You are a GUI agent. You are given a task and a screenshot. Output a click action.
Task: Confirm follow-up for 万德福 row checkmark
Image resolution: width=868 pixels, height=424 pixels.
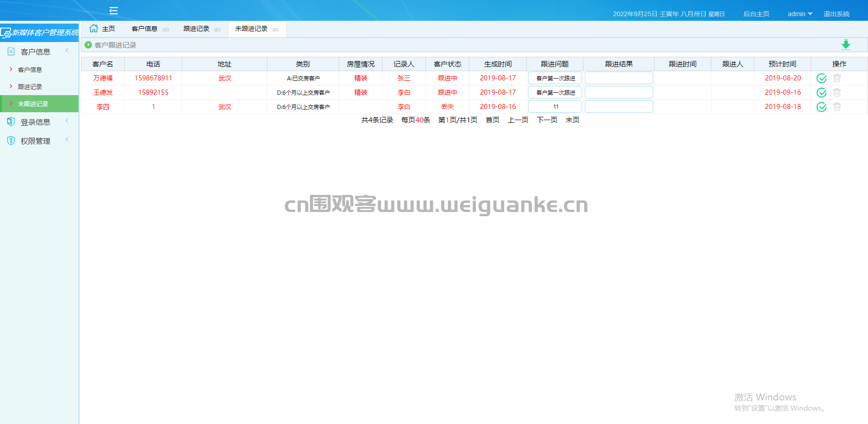[822, 79]
